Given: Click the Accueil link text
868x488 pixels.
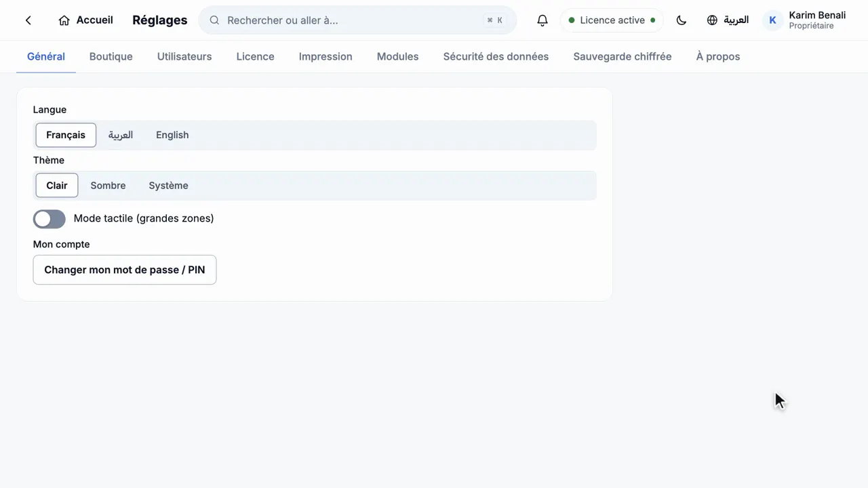Looking at the screenshot, I should [x=95, y=20].
